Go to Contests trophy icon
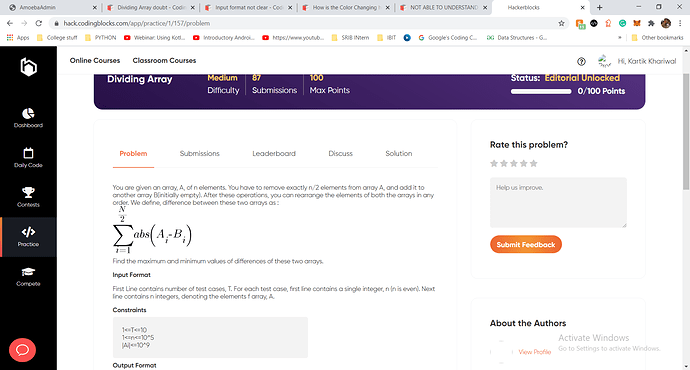 pos(28,193)
